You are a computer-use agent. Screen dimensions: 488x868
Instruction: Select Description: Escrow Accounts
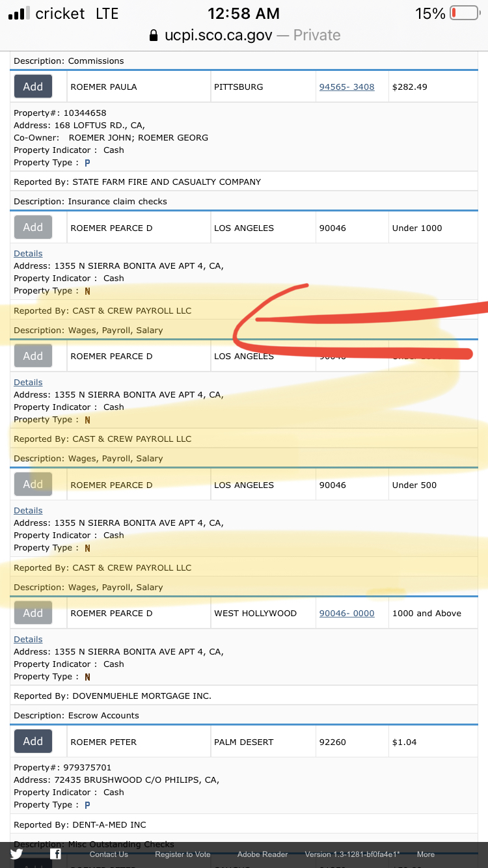pyautogui.click(x=77, y=715)
